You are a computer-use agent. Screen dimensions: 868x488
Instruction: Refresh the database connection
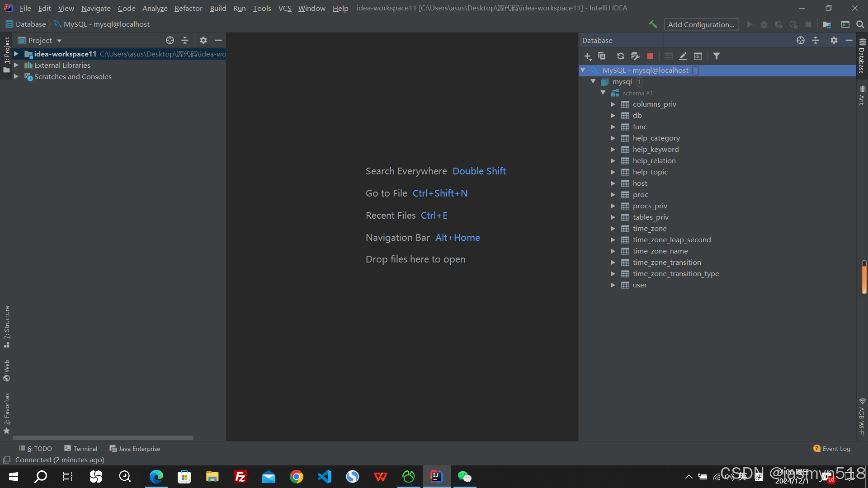(x=620, y=56)
